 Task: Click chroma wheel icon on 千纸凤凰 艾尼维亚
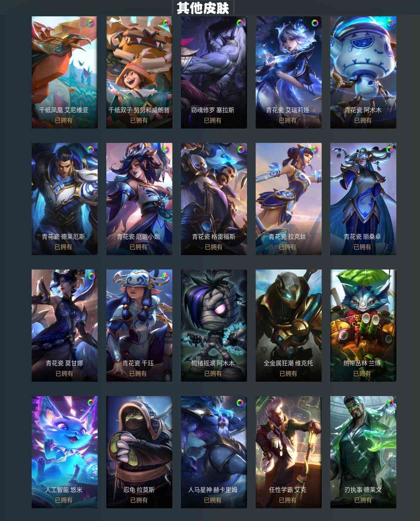click(x=91, y=23)
